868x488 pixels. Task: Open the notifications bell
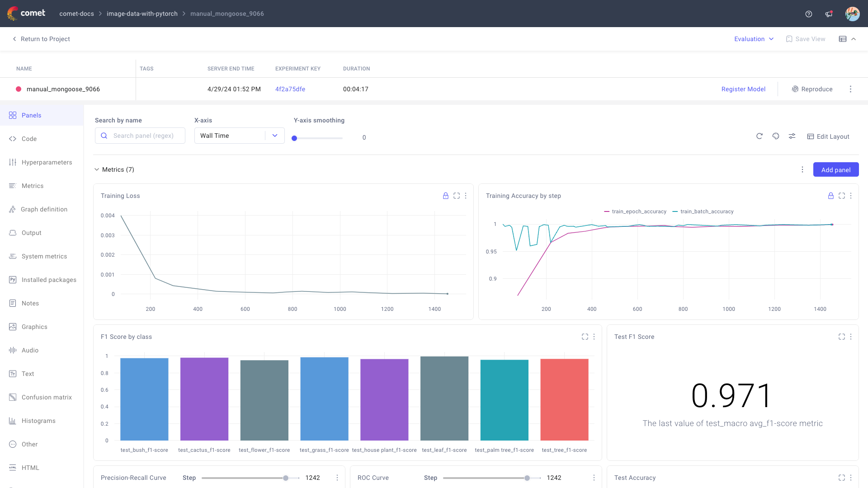(829, 14)
